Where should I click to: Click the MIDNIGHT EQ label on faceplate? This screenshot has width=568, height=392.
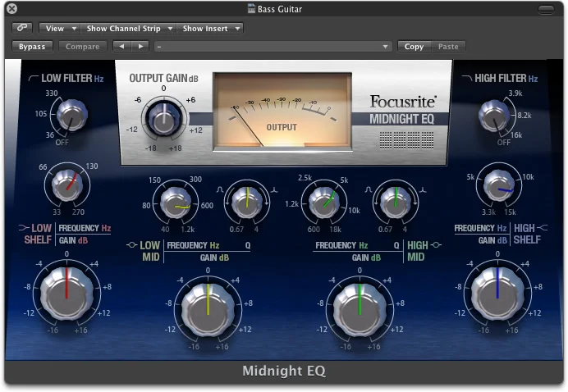(401, 119)
